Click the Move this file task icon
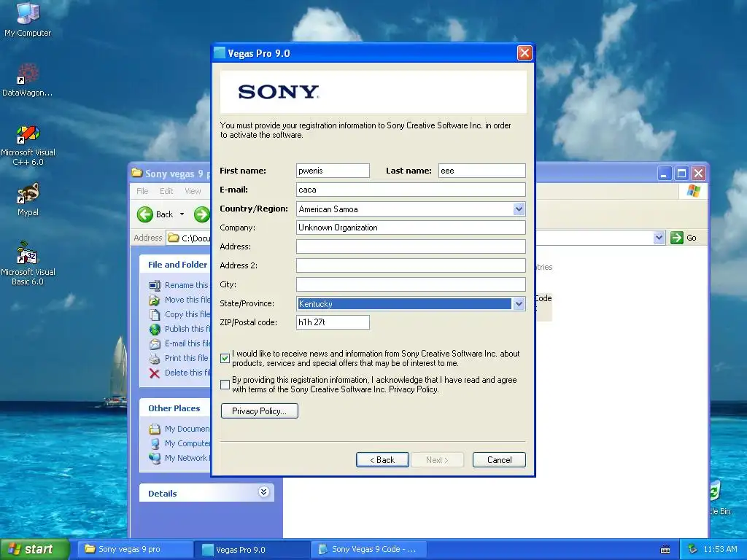Viewport: 747px width, 560px height. pyautogui.click(x=155, y=300)
